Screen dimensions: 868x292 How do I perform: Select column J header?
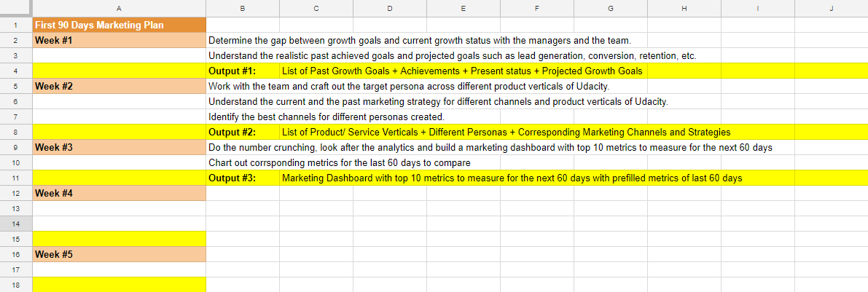832,8
